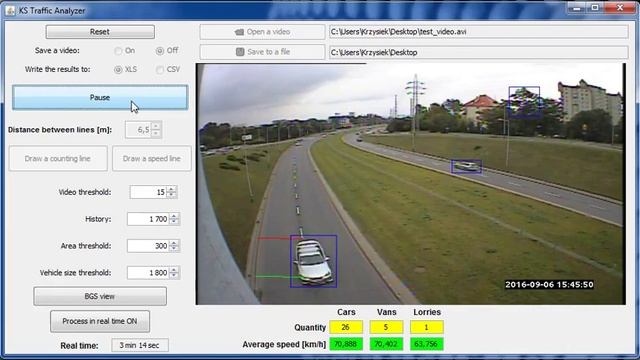Select Save a video On radio
The width and height of the screenshot is (640, 360).
click(x=118, y=51)
